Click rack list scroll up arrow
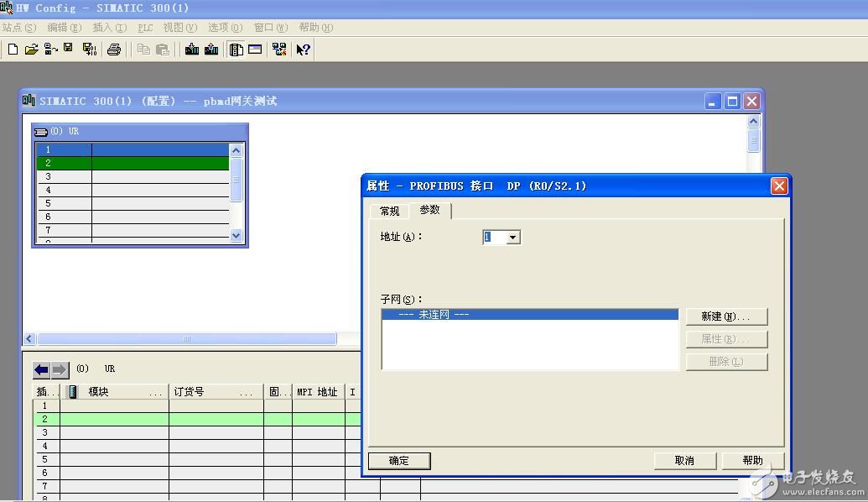The image size is (868, 502). [x=236, y=150]
